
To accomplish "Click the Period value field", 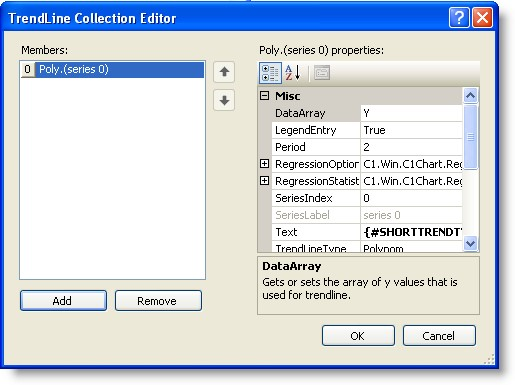I will coord(411,147).
